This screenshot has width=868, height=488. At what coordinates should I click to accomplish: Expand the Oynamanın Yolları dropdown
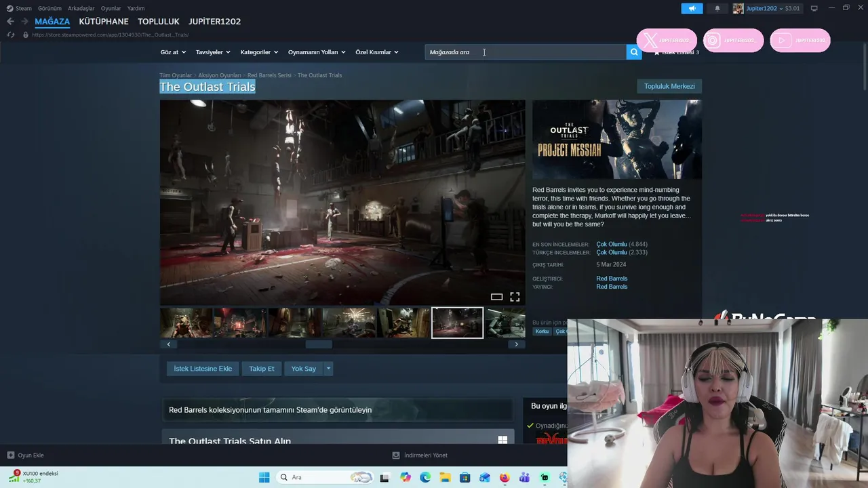tap(317, 52)
